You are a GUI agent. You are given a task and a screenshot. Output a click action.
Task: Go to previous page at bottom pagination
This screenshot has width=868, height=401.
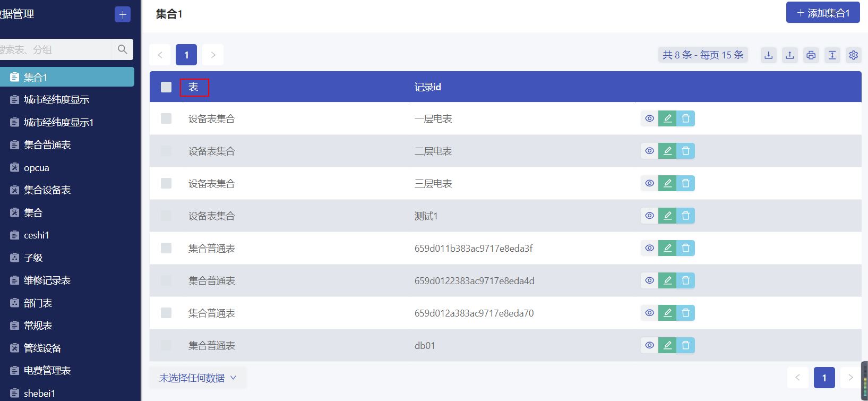point(798,378)
